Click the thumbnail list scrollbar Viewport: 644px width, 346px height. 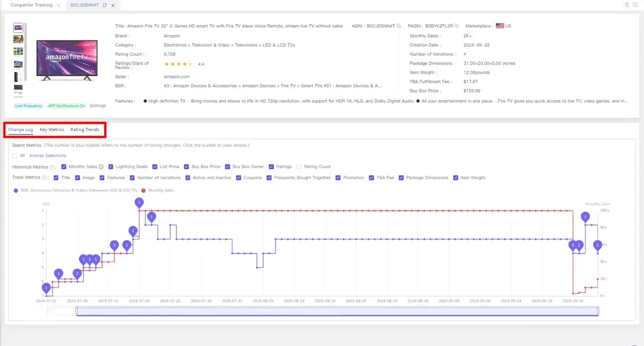(x=25, y=52)
